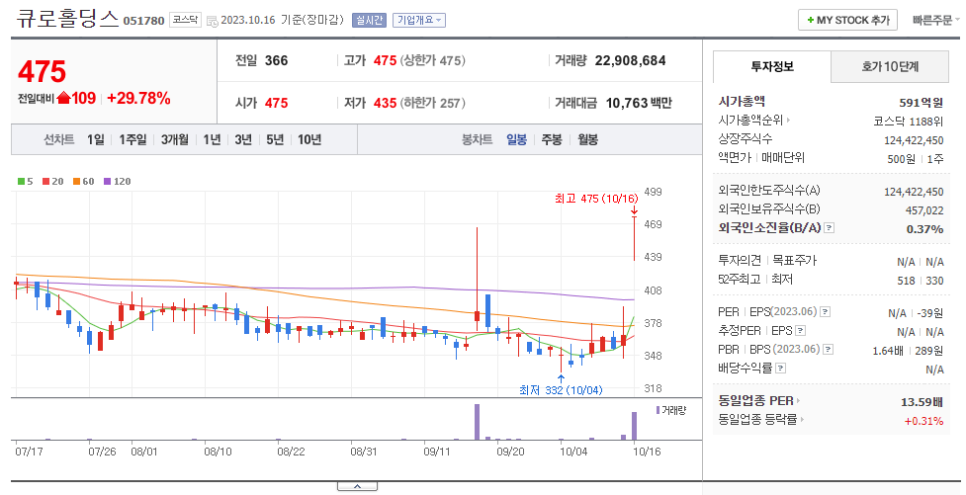966x495 pixels.
Task: Click the red up arrow beside 109
Action: click(x=63, y=98)
